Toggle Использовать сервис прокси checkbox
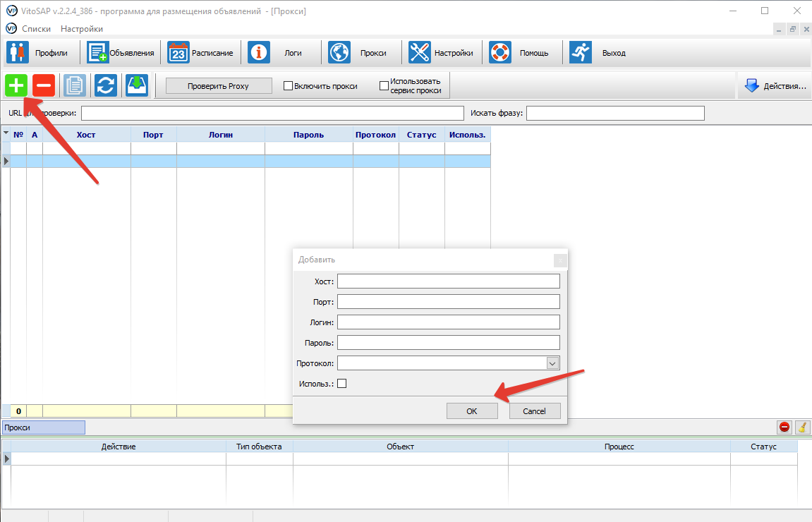This screenshot has height=522, width=812. (x=384, y=86)
